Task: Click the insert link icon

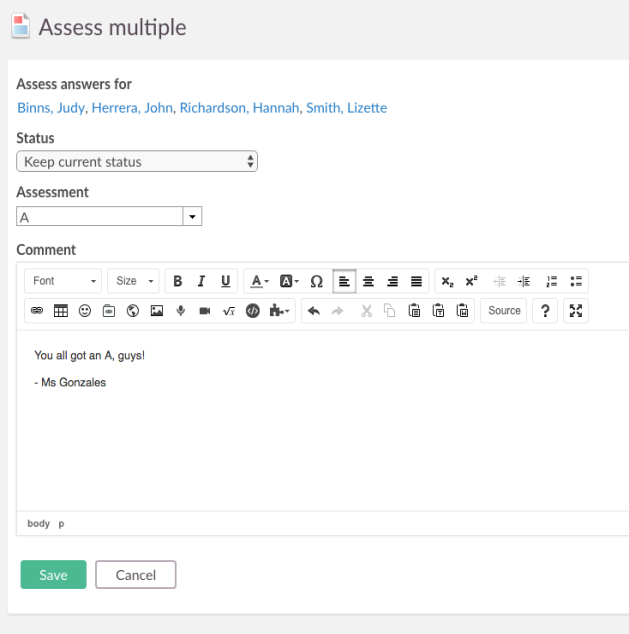Action: tap(37, 311)
